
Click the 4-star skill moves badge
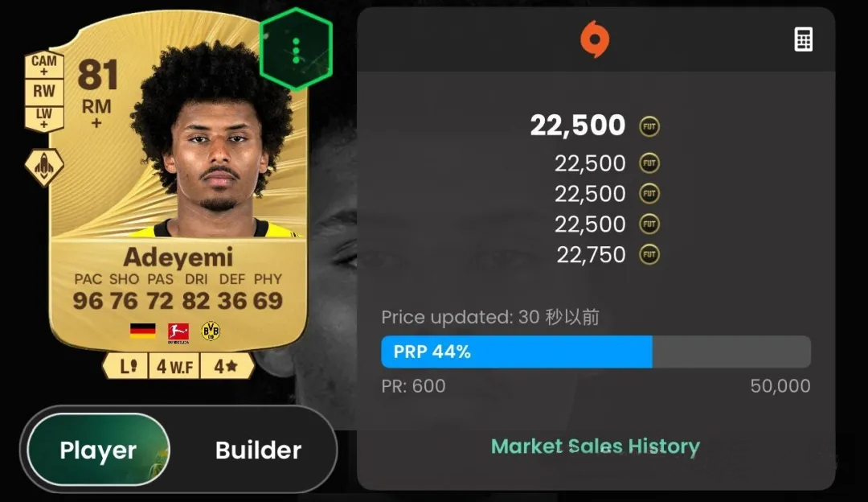tap(227, 366)
